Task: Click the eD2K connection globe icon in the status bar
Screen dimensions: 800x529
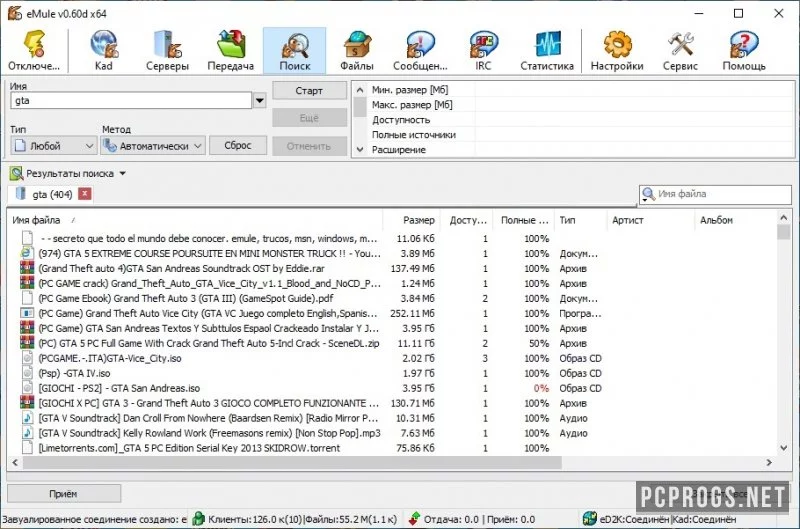Action: tap(590, 519)
